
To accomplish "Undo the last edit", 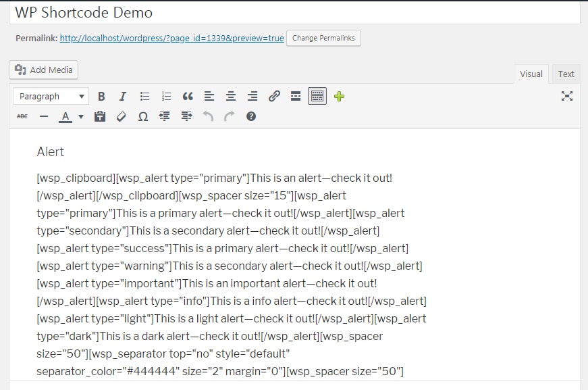I will click(208, 116).
